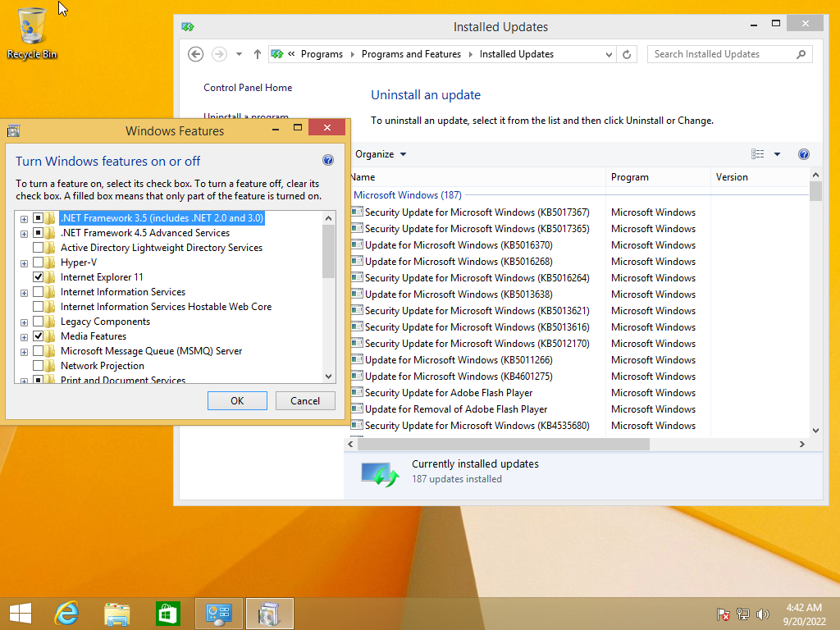This screenshot has height=630, width=840.
Task: Sort by the Program column header
Action: 658,177
